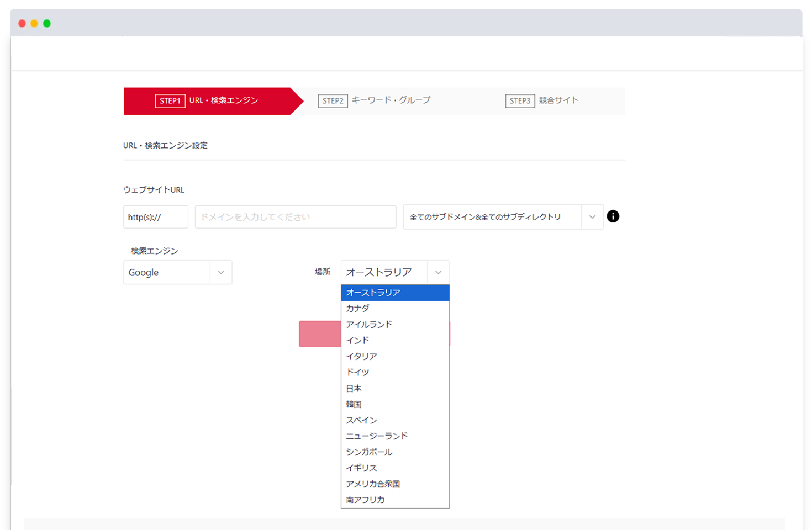
Task: Click the yellow minimize window button
Action: tap(34, 23)
